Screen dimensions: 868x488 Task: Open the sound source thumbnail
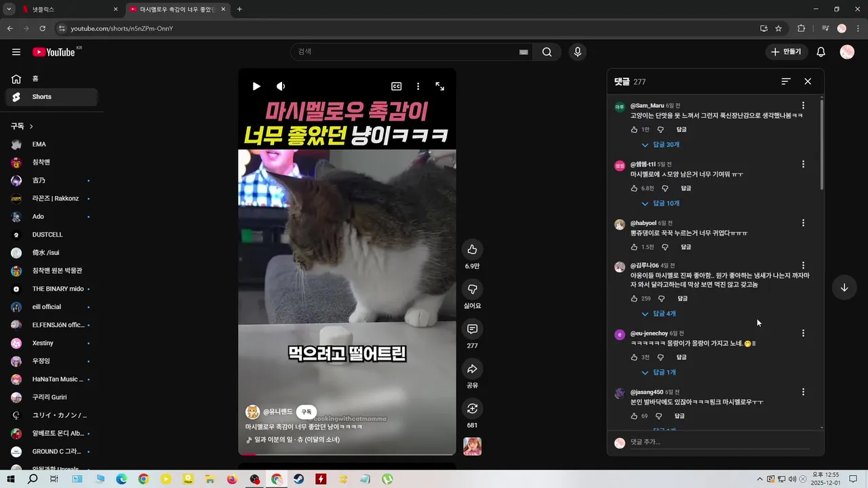[472, 446]
